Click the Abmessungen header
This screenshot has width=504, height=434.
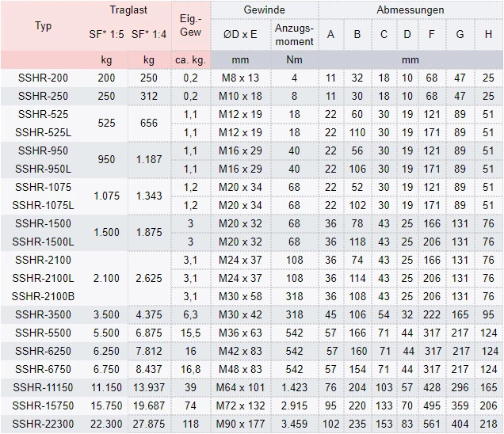coord(410,10)
